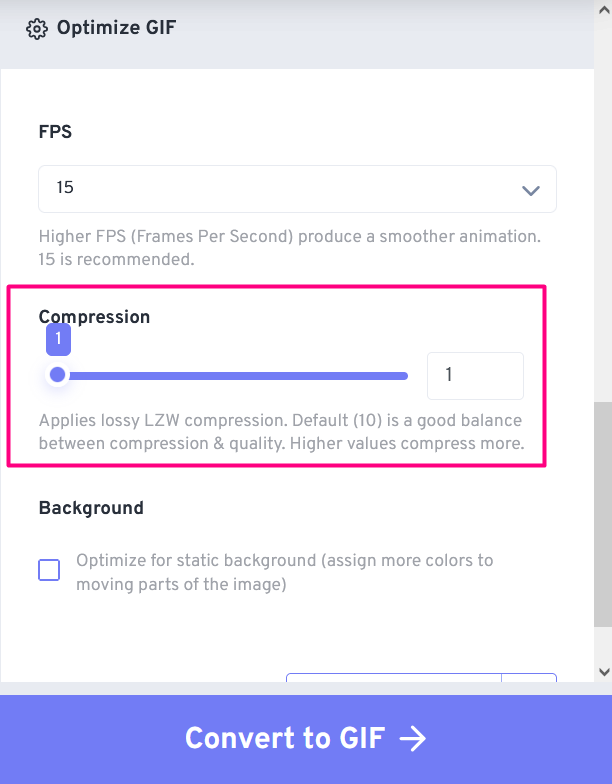Click the scroll down arrow

point(602,672)
